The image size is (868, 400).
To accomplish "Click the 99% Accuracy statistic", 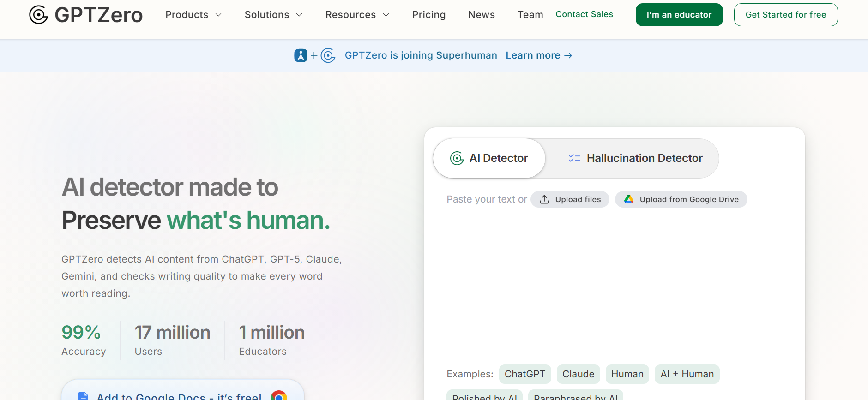I will click(84, 340).
